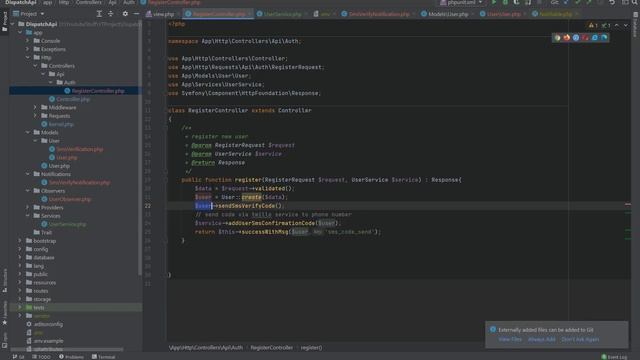Expand the Console folder
This screenshot has height=360, width=640.
pos(28,41)
